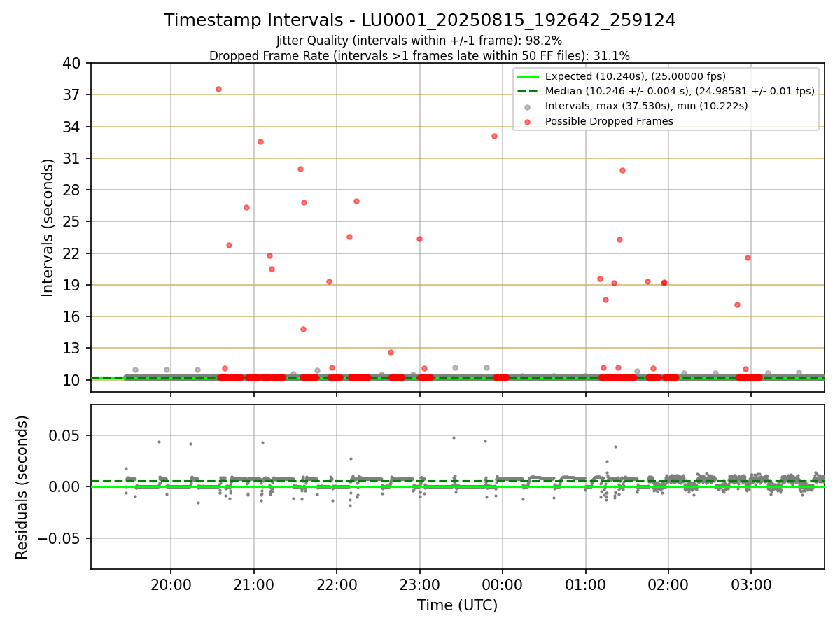Select the 'Dropped Frame Rate' 31.1% subtitle line
This screenshot has width=840, height=630.
(419, 56)
